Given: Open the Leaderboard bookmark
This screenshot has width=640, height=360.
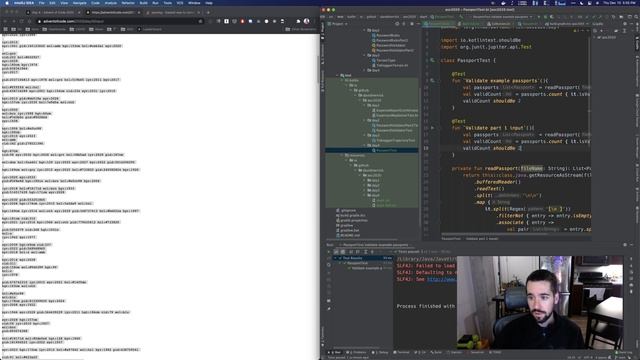Looking at the screenshot, I should point(149,29).
